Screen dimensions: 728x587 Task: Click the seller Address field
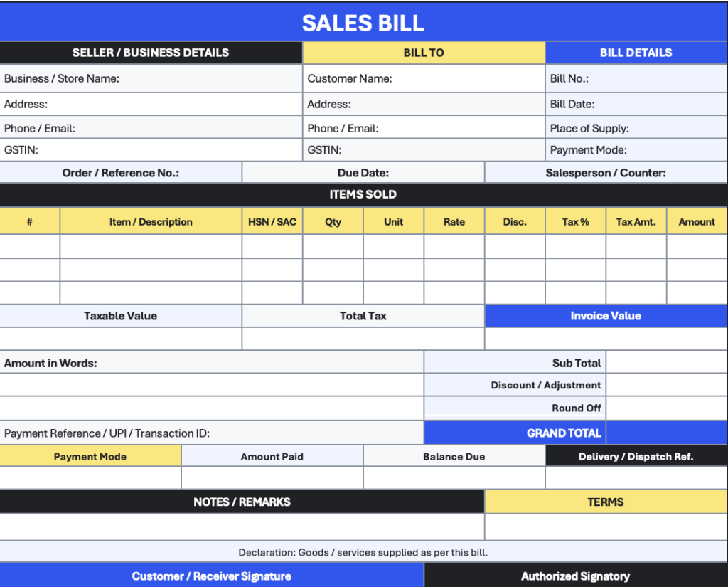(151, 104)
